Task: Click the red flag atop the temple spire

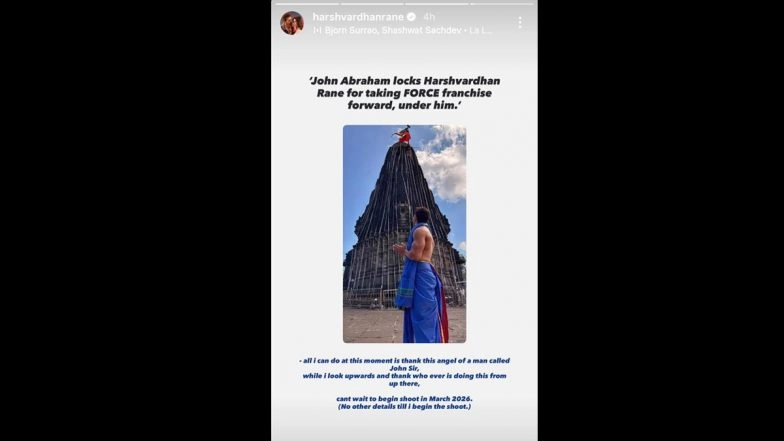Action: [403, 134]
